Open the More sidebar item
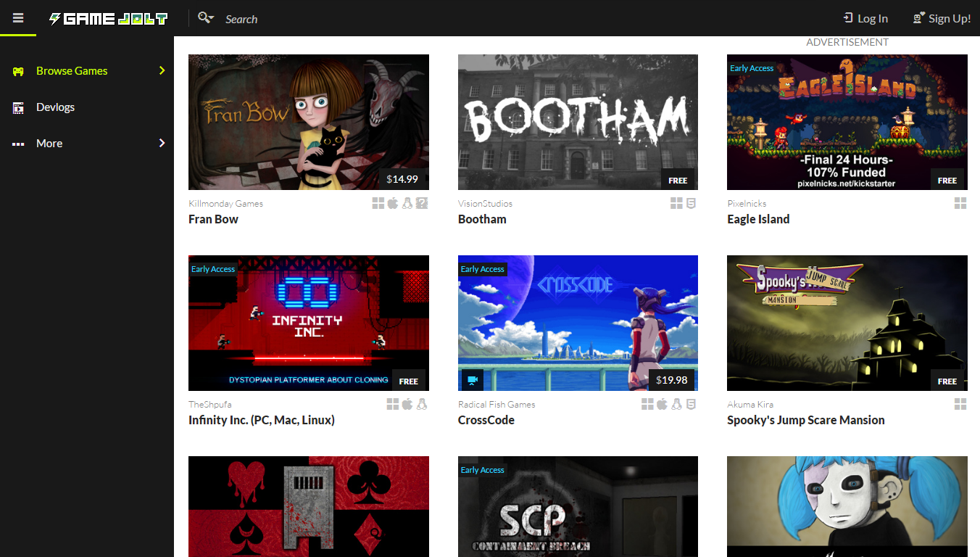The height and width of the screenshot is (557, 980). [87, 144]
